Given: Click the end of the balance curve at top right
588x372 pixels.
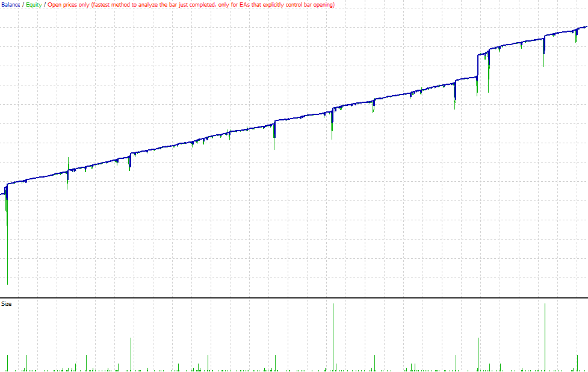Looking at the screenshot, I should pos(586,26).
